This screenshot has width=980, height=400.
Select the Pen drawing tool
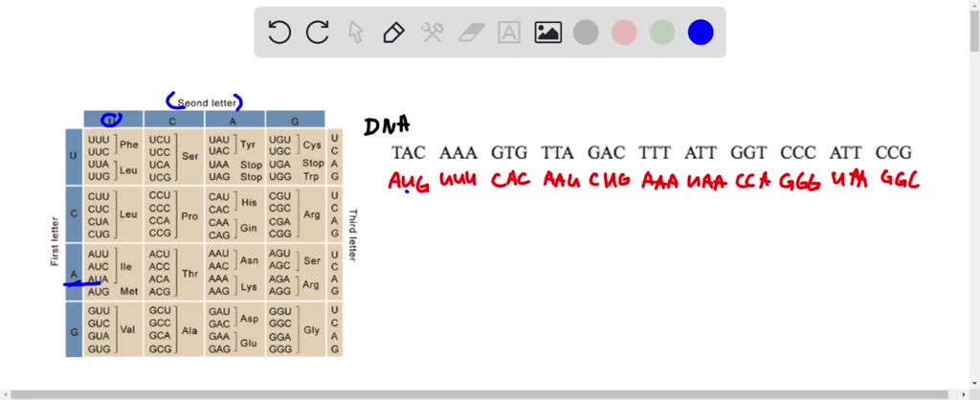point(393,33)
